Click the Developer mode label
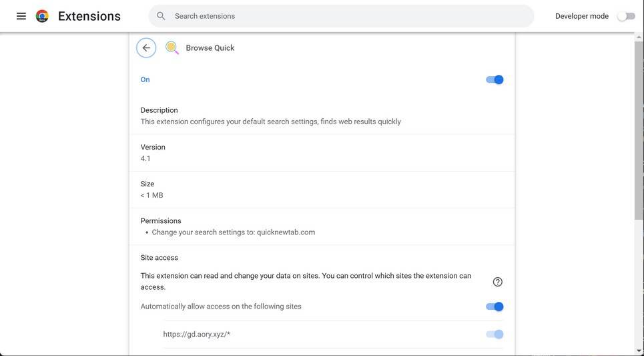The height and width of the screenshot is (356, 644). click(582, 16)
